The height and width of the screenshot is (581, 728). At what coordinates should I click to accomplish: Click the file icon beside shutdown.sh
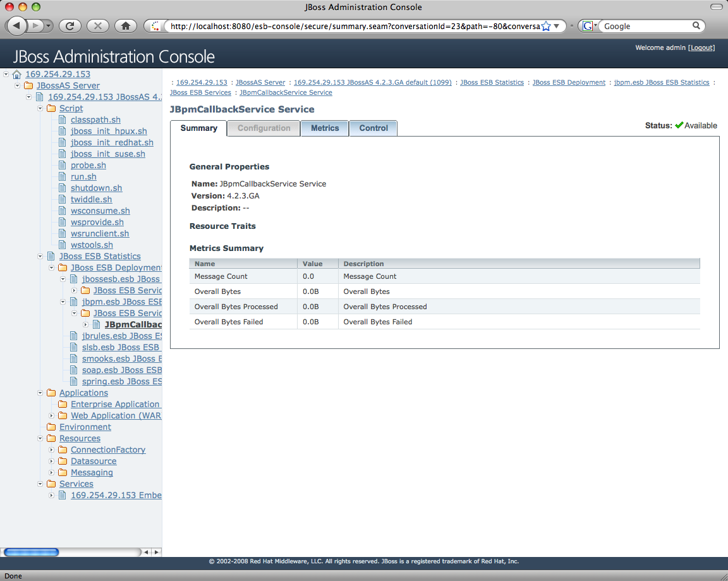click(62, 188)
